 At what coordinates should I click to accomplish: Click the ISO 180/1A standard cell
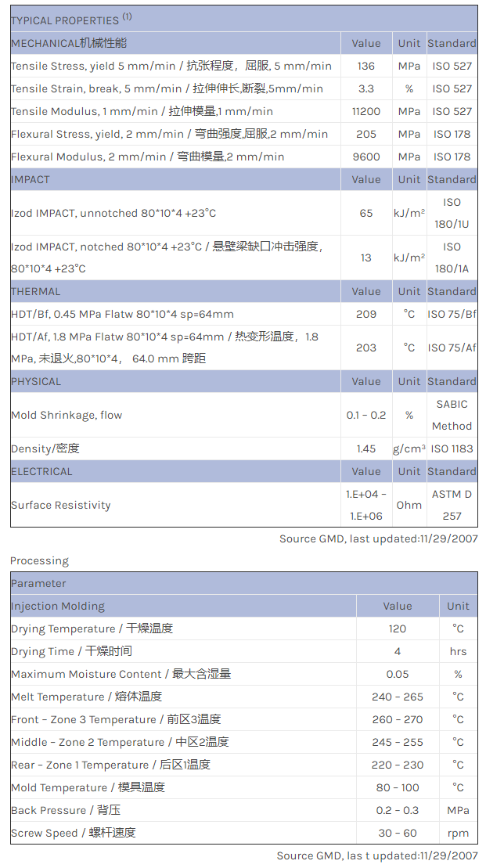point(452,258)
